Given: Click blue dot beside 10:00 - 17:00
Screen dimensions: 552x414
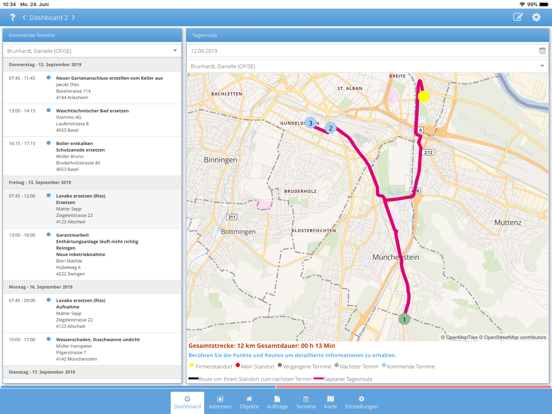Looking at the screenshot, I should click(49, 339).
